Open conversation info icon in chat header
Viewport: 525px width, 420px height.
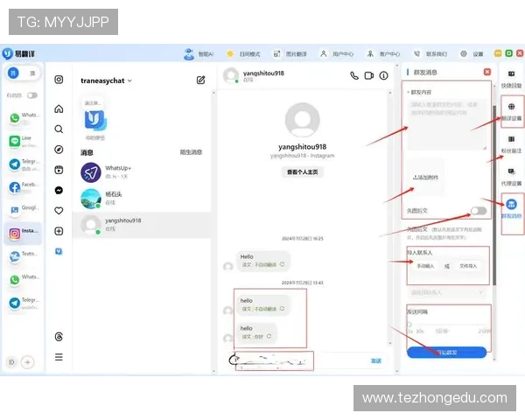pyautogui.click(x=383, y=76)
